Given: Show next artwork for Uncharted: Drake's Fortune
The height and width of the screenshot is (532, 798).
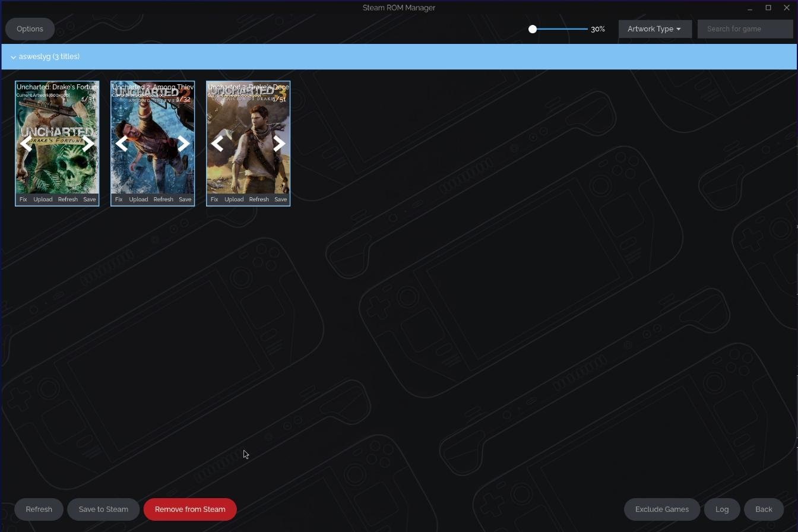Looking at the screenshot, I should (88, 144).
